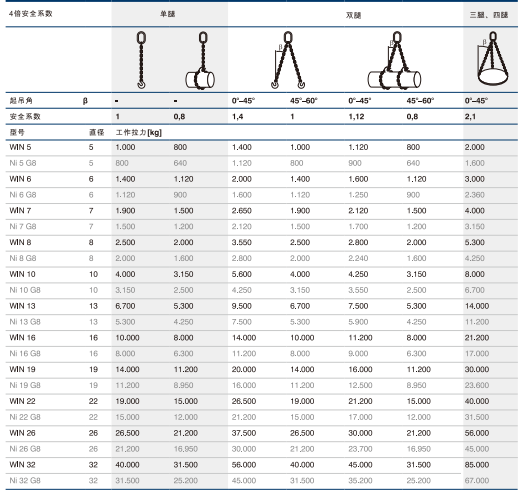Viewport: 519px width, 490px height.
Task: Click the Ni 8 G8 row label
Action: (23, 258)
